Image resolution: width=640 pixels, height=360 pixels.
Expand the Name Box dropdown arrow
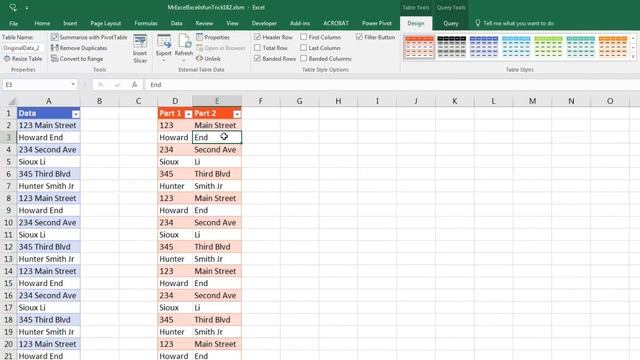coord(73,84)
